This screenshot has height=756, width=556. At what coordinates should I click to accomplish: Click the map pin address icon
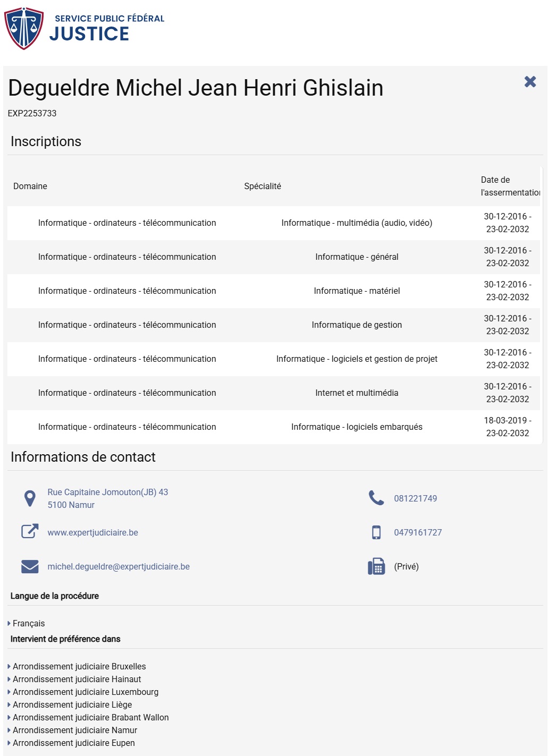30,498
